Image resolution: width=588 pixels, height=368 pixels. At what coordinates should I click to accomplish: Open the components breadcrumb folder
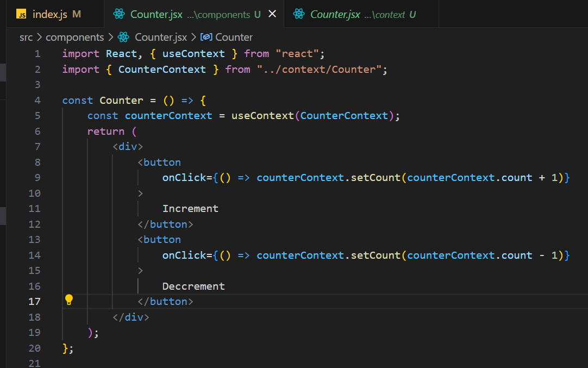pyautogui.click(x=74, y=37)
